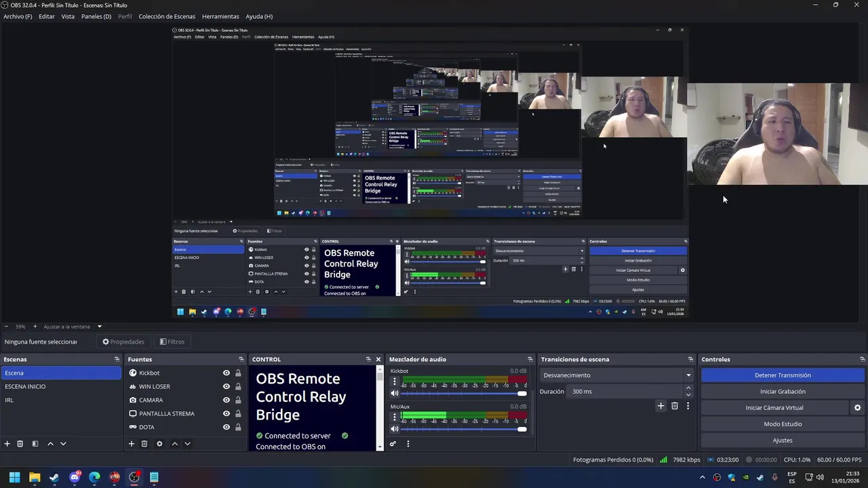Mute the Mic/Aux audio channel

(395, 428)
